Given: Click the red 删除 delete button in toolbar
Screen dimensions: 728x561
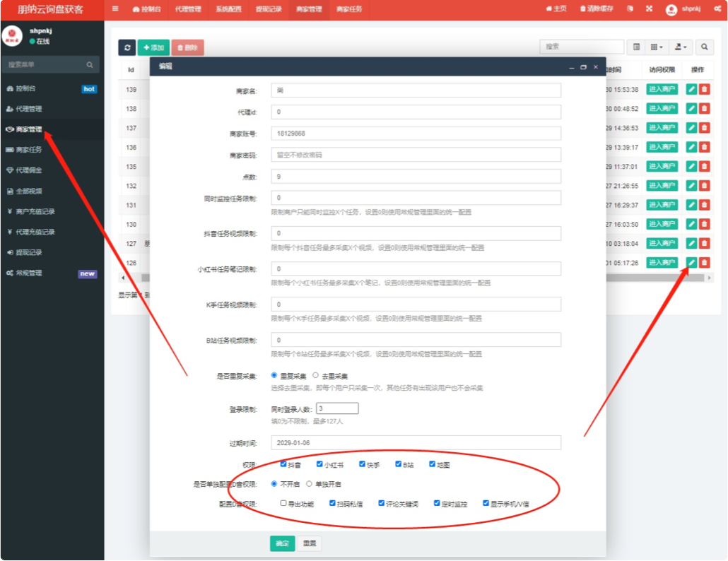Looking at the screenshot, I should pos(187,47).
